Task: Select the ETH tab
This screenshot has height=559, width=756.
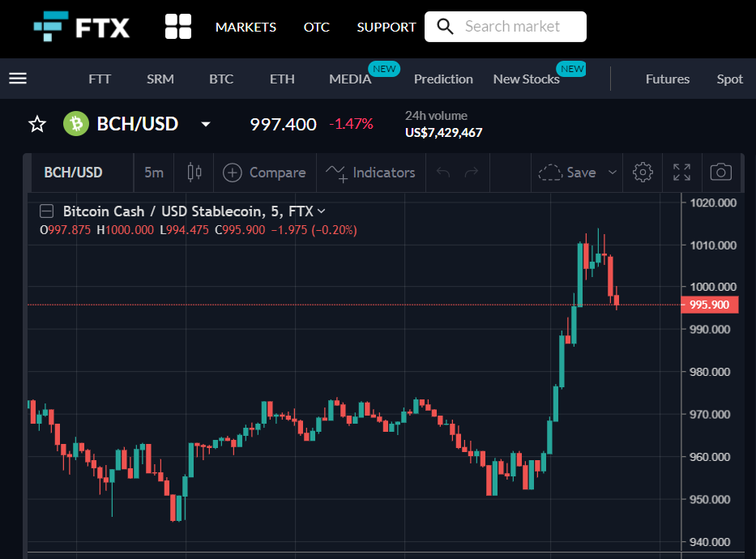Action: [x=282, y=79]
